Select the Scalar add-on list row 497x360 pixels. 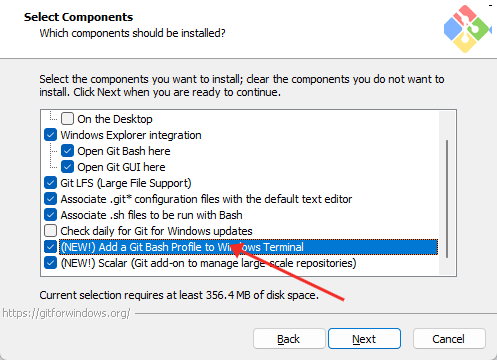(x=208, y=263)
